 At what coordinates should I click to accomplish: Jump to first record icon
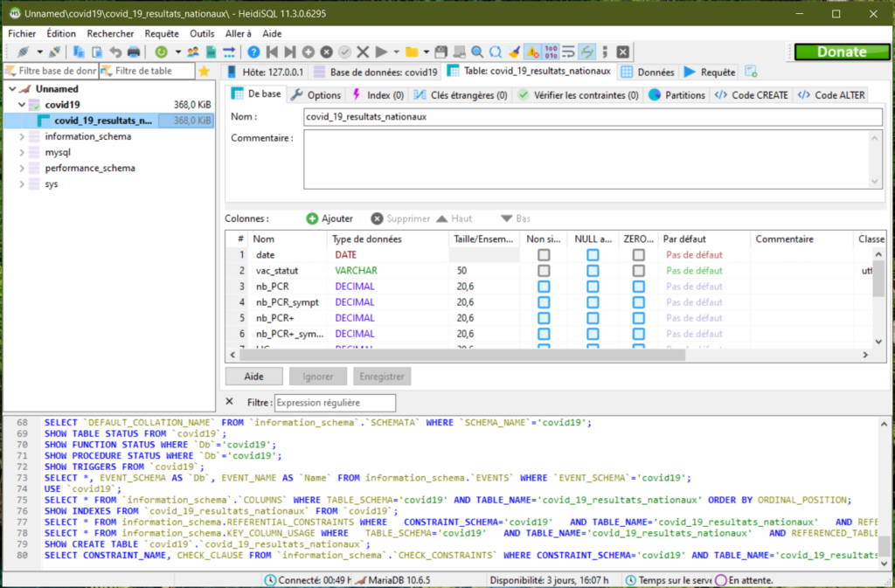pyautogui.click(x=272, y=52)
